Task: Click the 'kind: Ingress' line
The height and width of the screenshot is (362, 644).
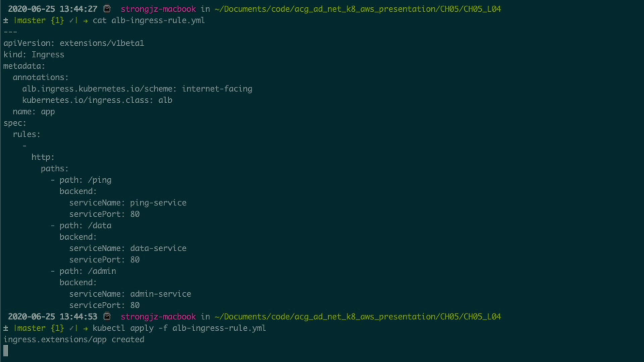Action: [34, 55]
